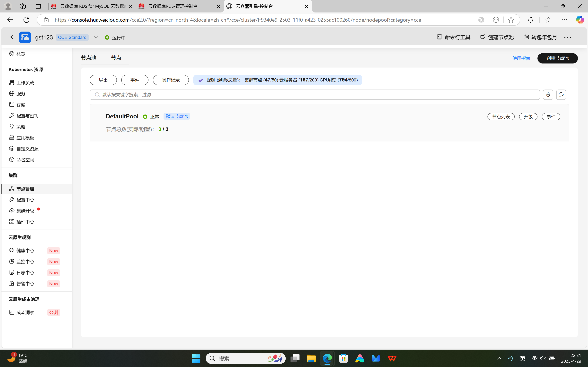Screen dimensions: 588x367
Task: Open 集群升级 in the sidebar
Action: pos(25,211)
